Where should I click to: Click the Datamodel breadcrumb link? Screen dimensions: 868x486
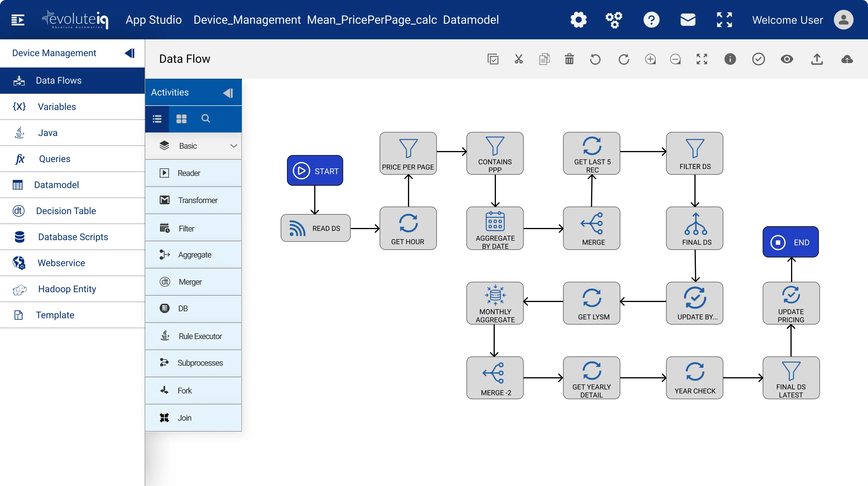pyautogui.click(x=470, y=20)
